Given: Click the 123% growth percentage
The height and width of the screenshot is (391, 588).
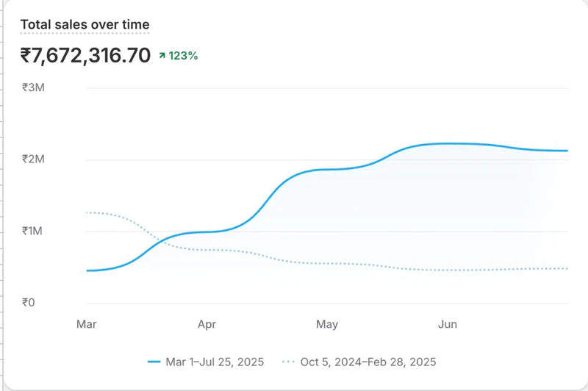Looking at the screenshot, I should [x=183, y=55].
